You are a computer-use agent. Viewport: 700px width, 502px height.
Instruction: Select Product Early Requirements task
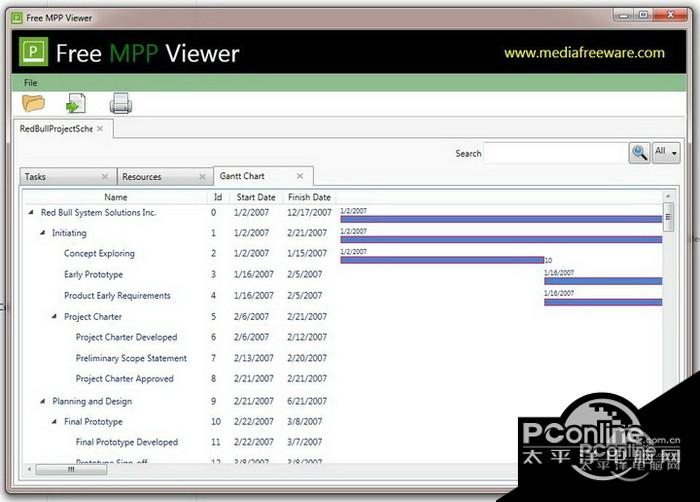pyautogui.click(x=117, y=295)
